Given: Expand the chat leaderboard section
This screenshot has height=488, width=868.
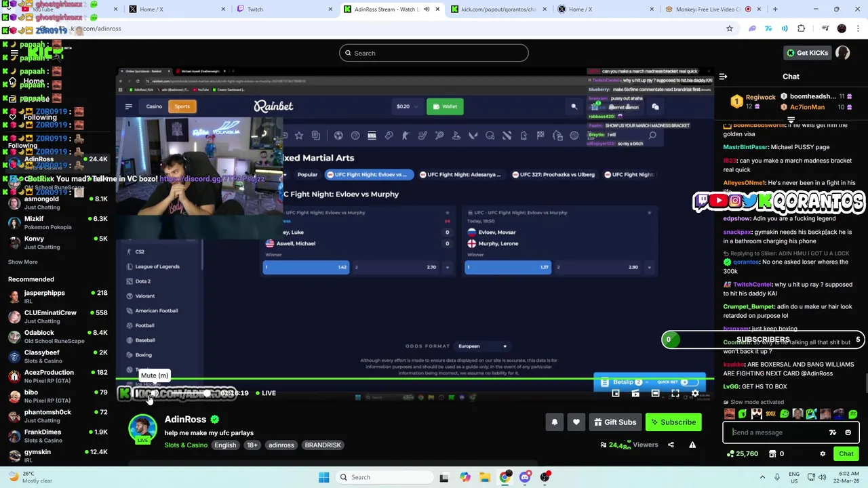Looking at the screenshot, I should [791, 121].
